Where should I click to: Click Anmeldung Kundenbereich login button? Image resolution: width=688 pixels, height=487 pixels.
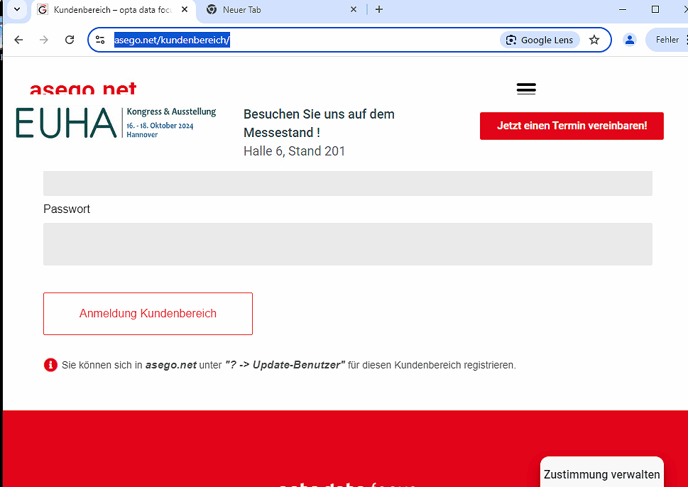coord(148,314)
